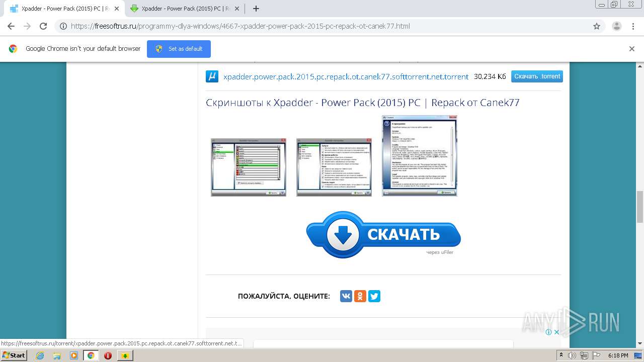The image size is (644, 362).
Task: Open Internet Explorer from the taskbar
Action: point(40,355)
